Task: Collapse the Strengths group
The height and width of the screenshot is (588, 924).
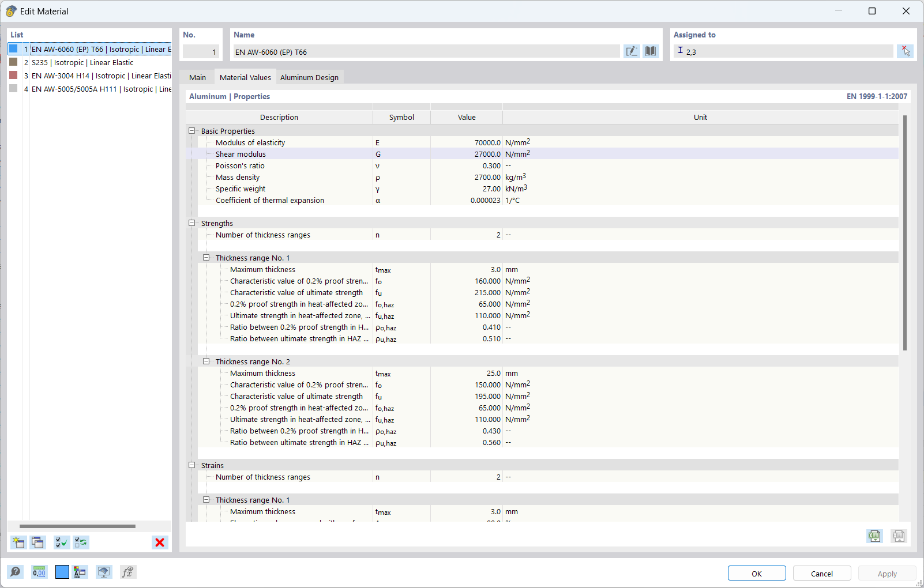Action: pos(192,223)
